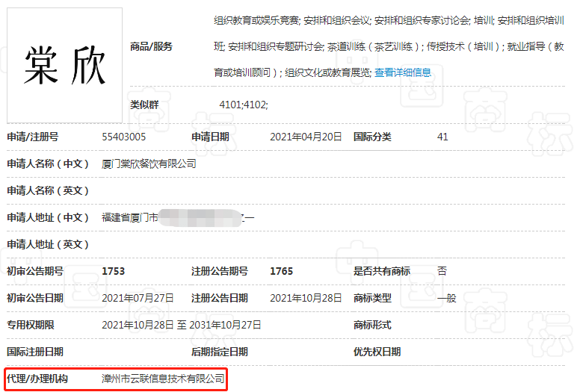The width and height of the screenshot is (580, 392).
Task: Select registration announcement date 2021年10月28日
Action: coord(306,298)
